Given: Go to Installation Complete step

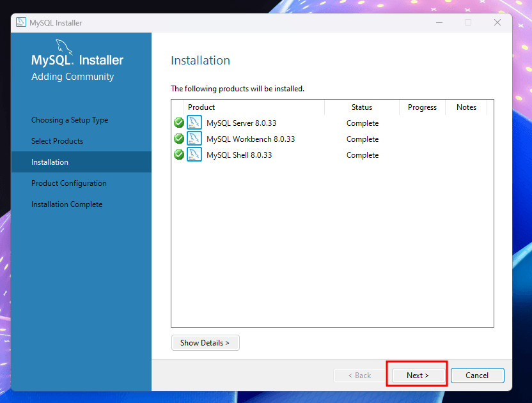Looking at the screenshot, I should tap(67, 204).
